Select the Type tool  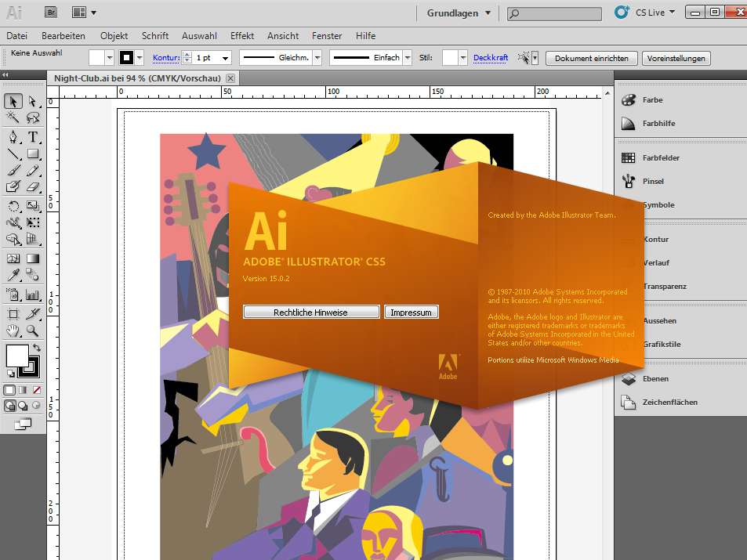click(x=33, y=137)
